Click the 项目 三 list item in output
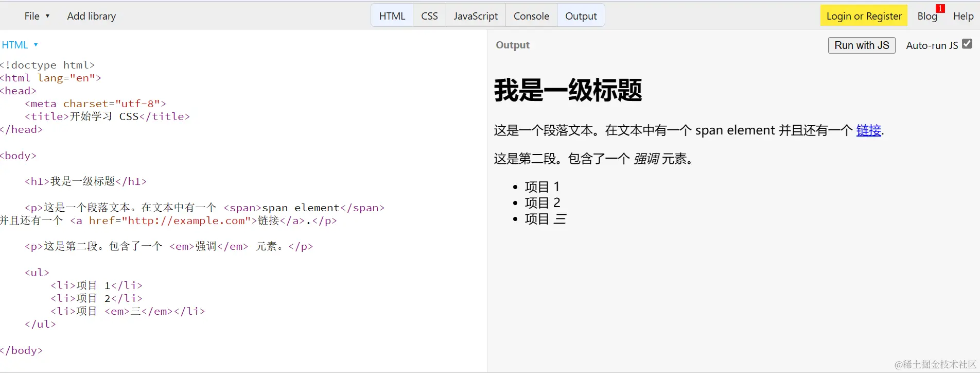 click(x=546, y=219)
